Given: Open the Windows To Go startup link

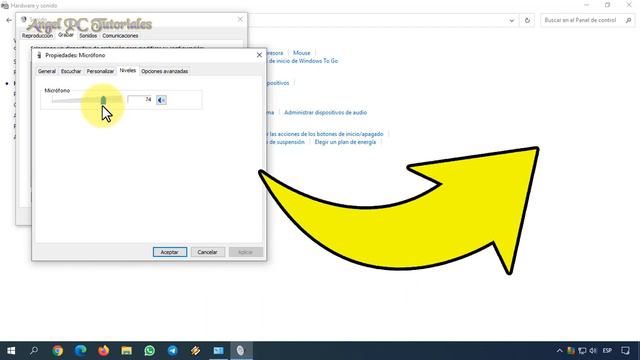Looking at the screenshot, I should pos(302,61).
